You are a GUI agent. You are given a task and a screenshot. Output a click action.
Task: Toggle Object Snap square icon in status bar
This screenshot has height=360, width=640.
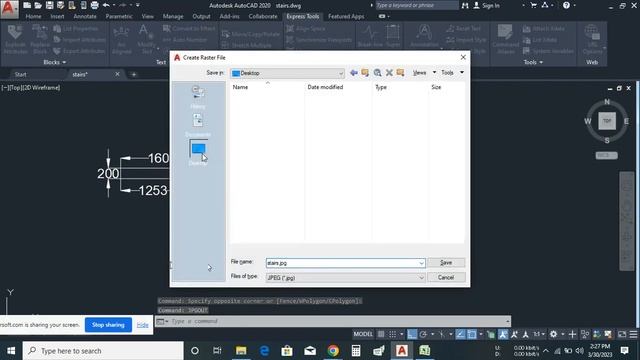point(472,334)
